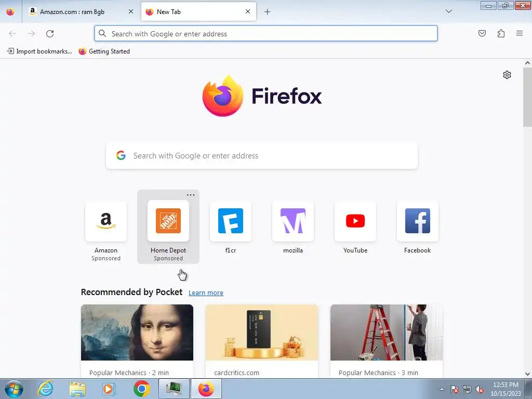Viewport: 532px width, 399px height.
Task: Open the taskbar clock 12:53 PM
Action: 506,389
